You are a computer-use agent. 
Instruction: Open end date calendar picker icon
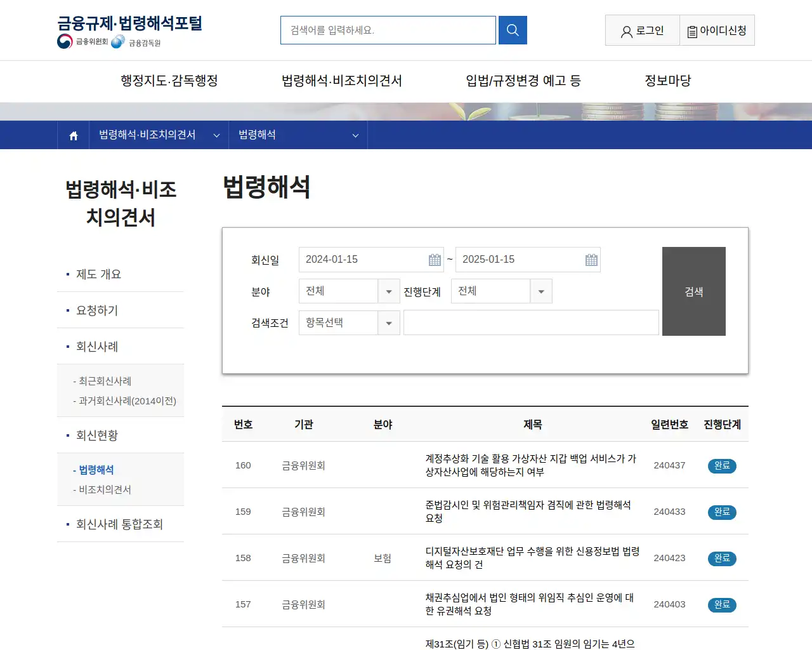click(x=591, y=260)
